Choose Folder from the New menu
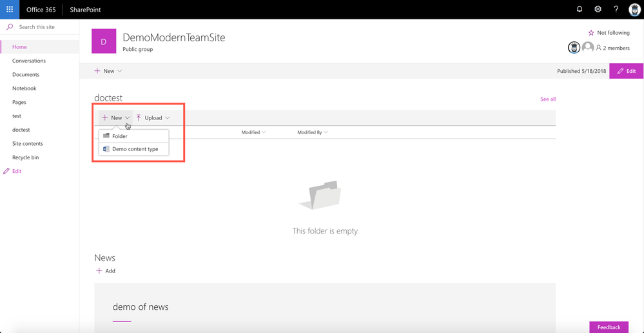 pos(134,136)
